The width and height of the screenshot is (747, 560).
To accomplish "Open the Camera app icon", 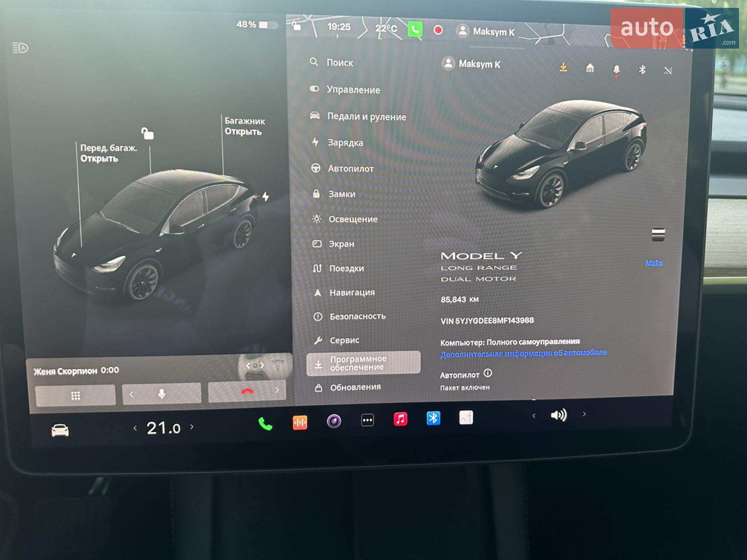I will coord(334,421).
